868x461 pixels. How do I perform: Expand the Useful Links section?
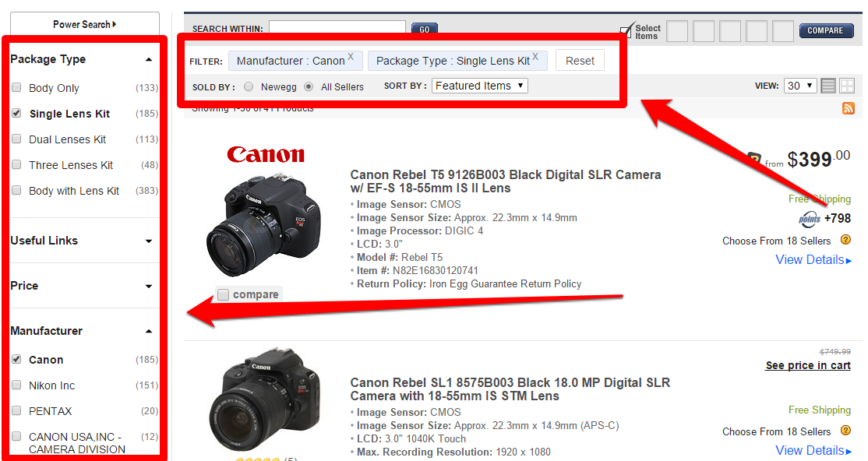pos(148,241)
